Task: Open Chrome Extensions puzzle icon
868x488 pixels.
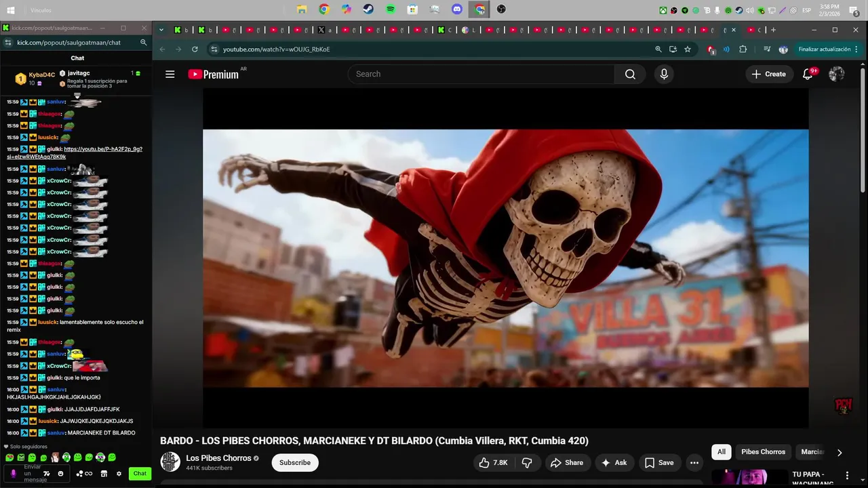Action: pyautogui.click(x=743, y=49)
